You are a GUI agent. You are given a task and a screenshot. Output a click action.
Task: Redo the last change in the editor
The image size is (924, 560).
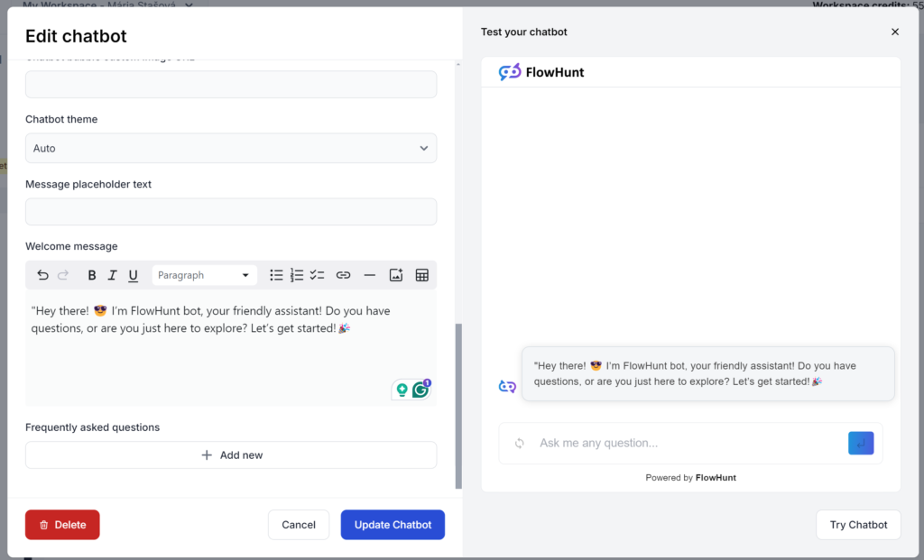click(61, 275)
